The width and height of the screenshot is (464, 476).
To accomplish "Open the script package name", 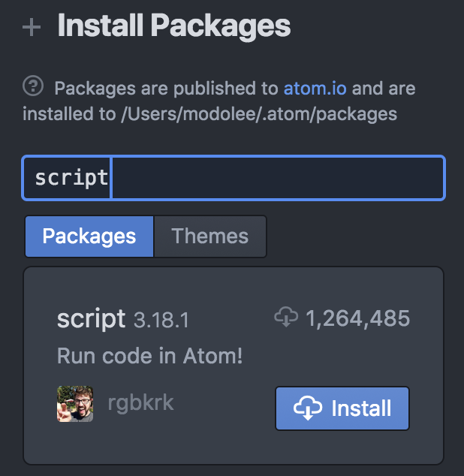I will 91,319.
